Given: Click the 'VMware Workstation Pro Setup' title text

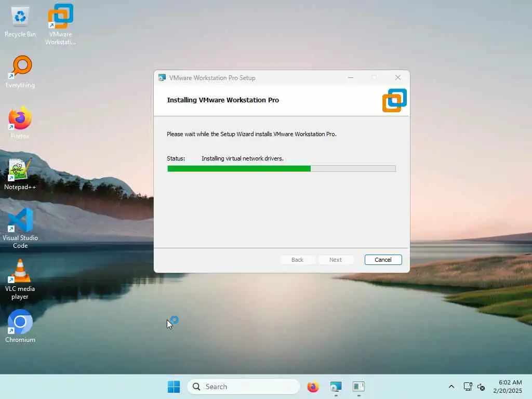Looking at the screenshot, I should click(x=212, y=78).
